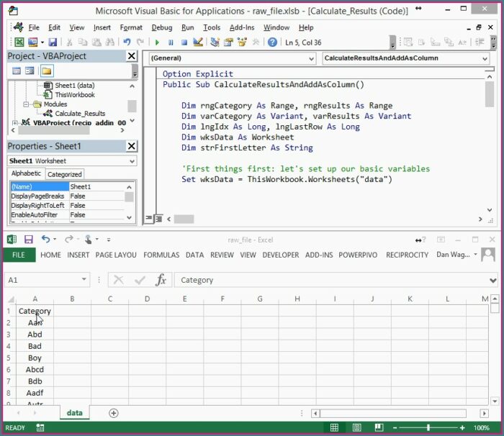Viewport: 504px width, 436px height.
Task: Open the Run menu
Action: [188, 27]
